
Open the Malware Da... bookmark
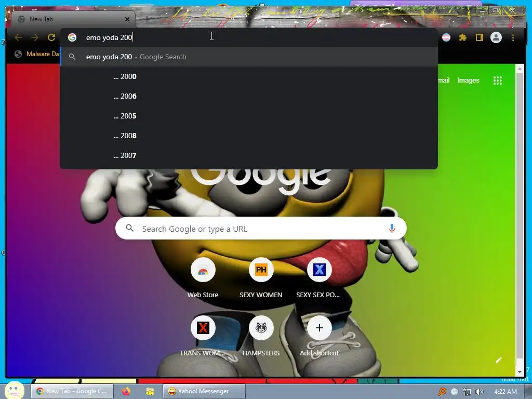[x=37, y=54]
